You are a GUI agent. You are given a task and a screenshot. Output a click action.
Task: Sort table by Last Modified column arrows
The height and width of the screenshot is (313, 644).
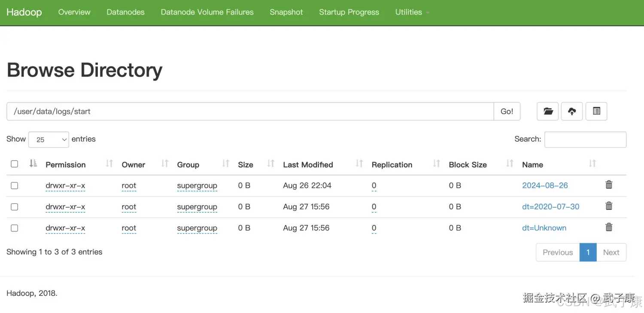tap(359, 164)
